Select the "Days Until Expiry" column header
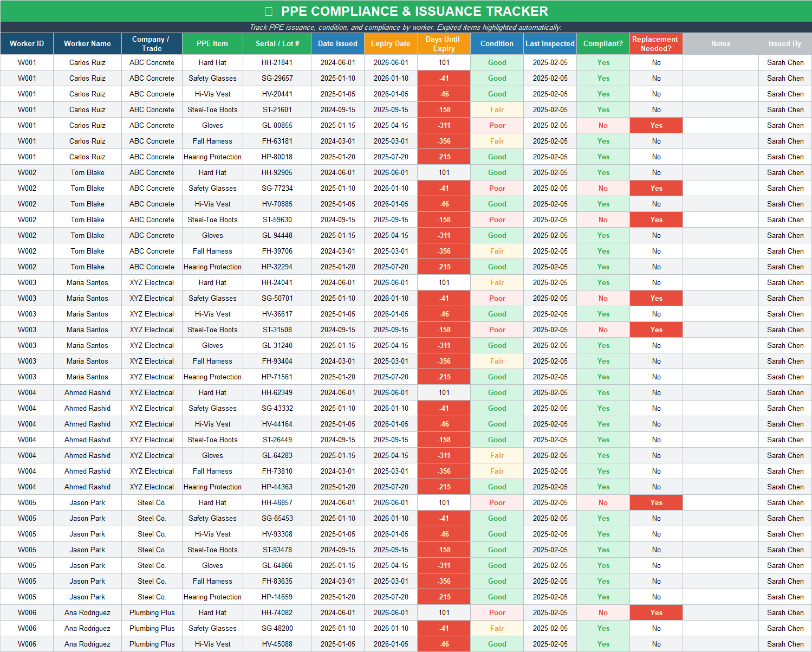Screen dimensions: 812x652 tap(443, 44)
